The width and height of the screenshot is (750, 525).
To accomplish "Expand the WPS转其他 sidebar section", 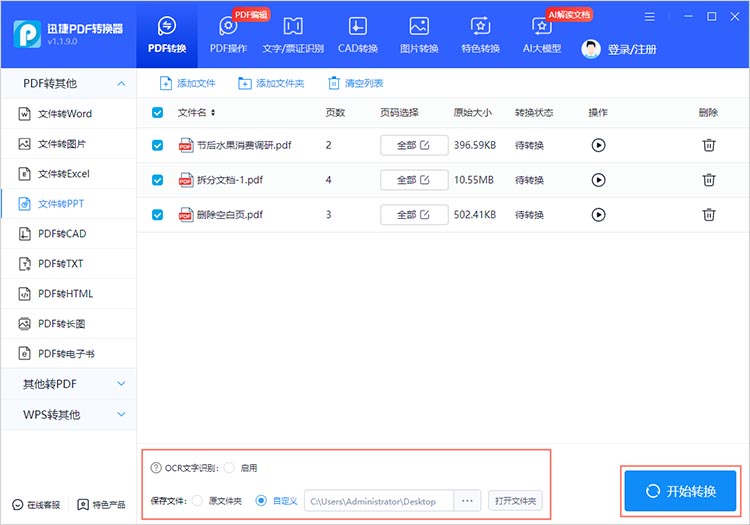I will [121, 414].
